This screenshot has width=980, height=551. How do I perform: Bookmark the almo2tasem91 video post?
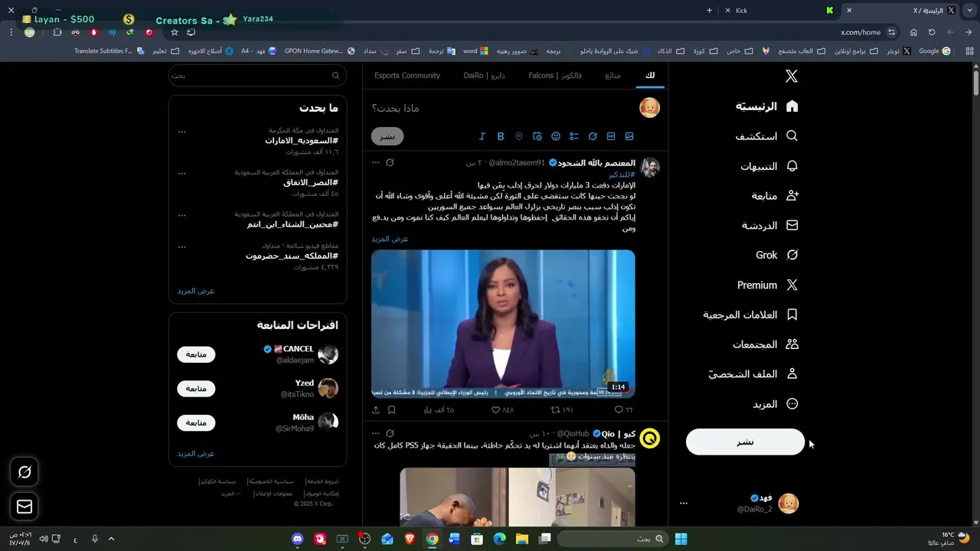pyautogui.click(x=391, y=409)
